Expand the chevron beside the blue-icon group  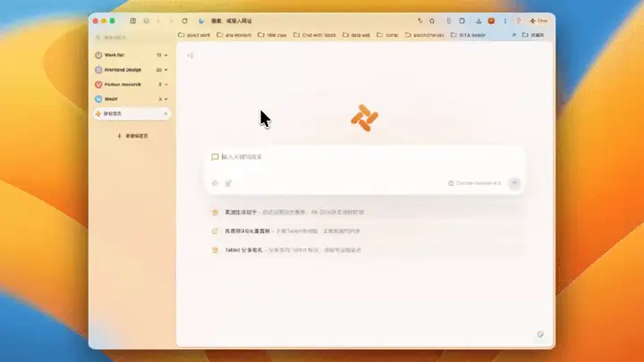(166, 99)
